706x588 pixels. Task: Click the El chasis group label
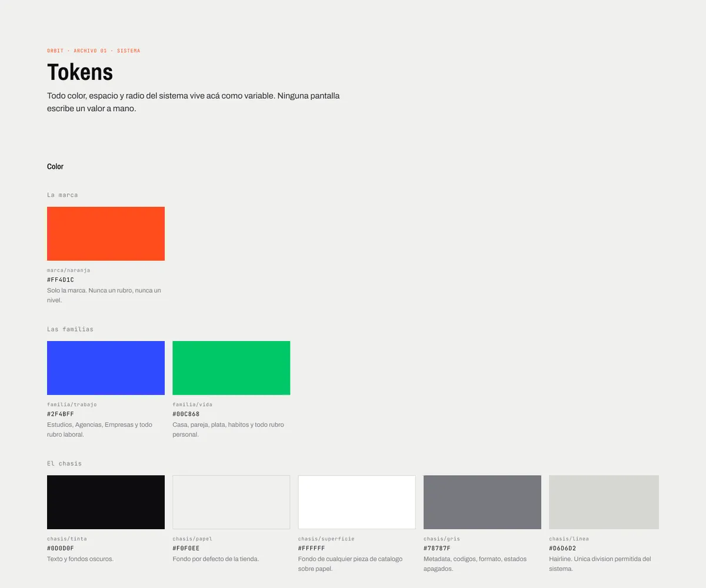tap(64, 463)
